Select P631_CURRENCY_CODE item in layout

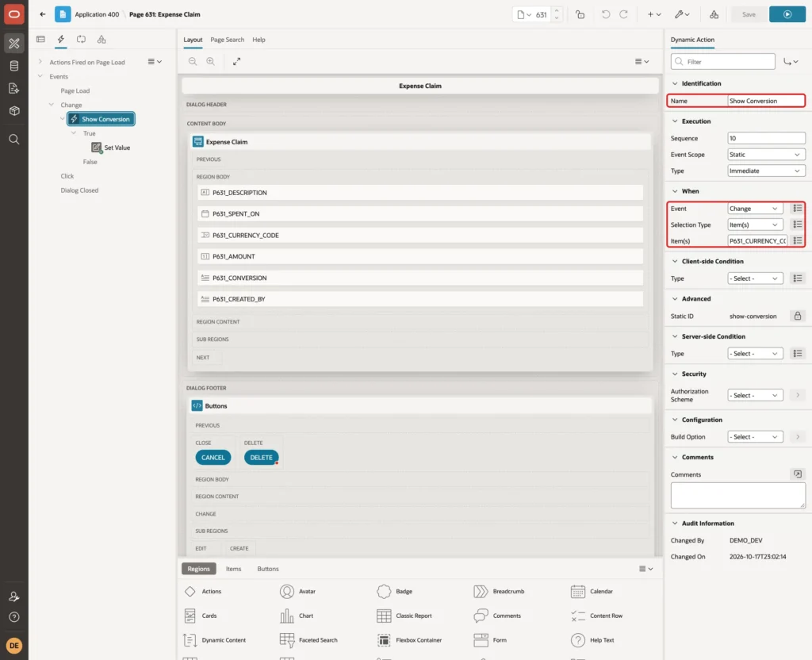point(420,235)
